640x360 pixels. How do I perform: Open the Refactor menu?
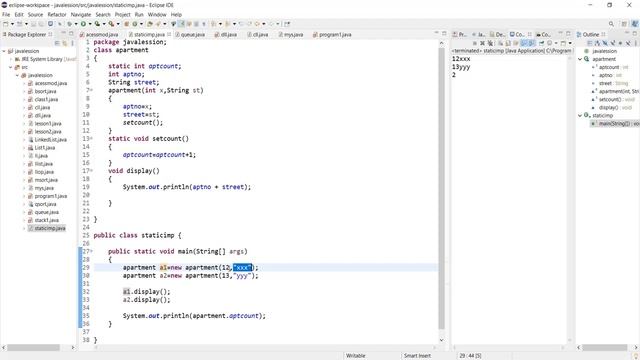pos(57,14)
